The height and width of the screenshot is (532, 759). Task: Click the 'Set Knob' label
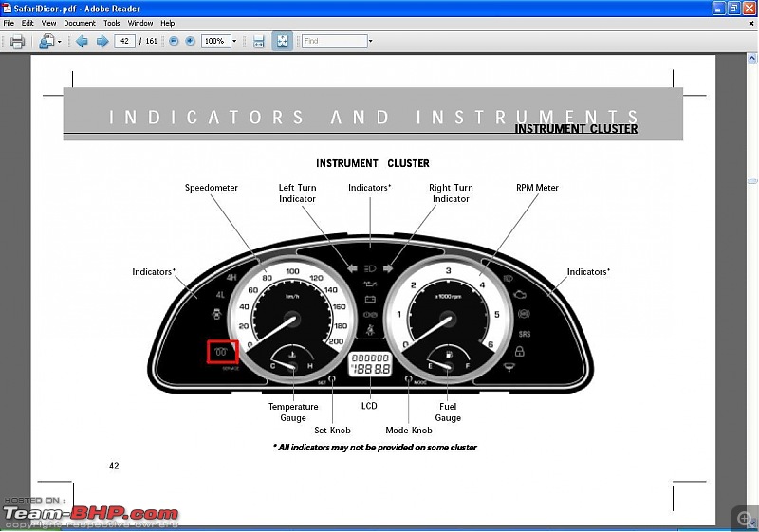click(x=333, y=430)
